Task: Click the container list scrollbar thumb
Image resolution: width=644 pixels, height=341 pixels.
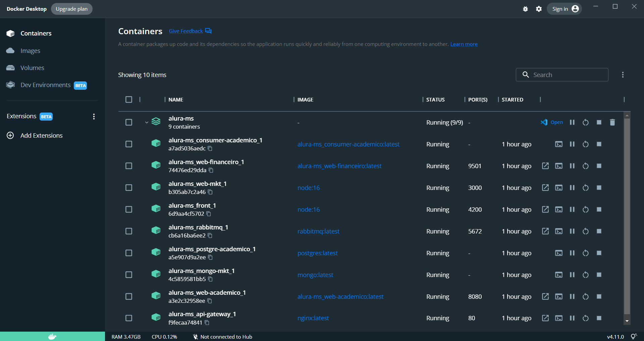Action: coord(627,216)
